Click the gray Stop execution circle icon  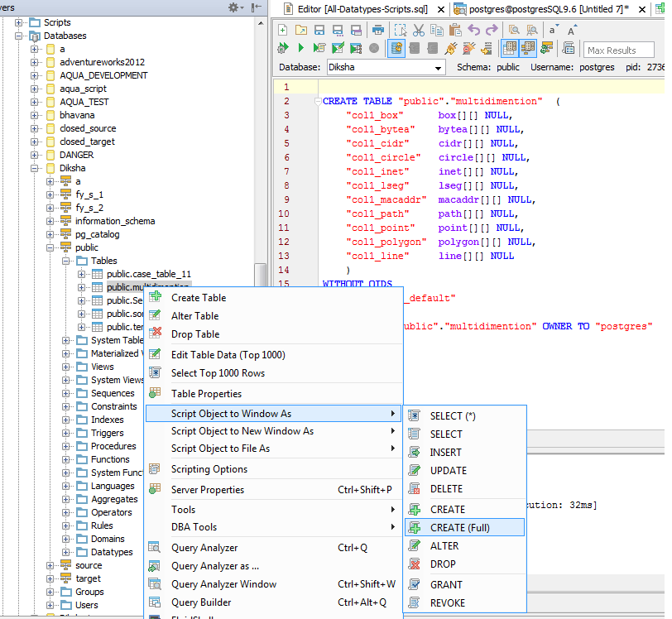click(374, 49)
